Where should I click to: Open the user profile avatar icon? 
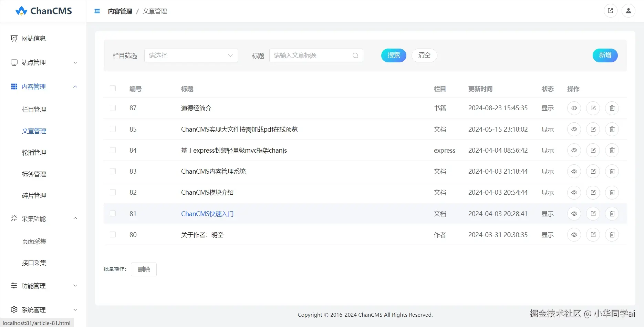629,11
